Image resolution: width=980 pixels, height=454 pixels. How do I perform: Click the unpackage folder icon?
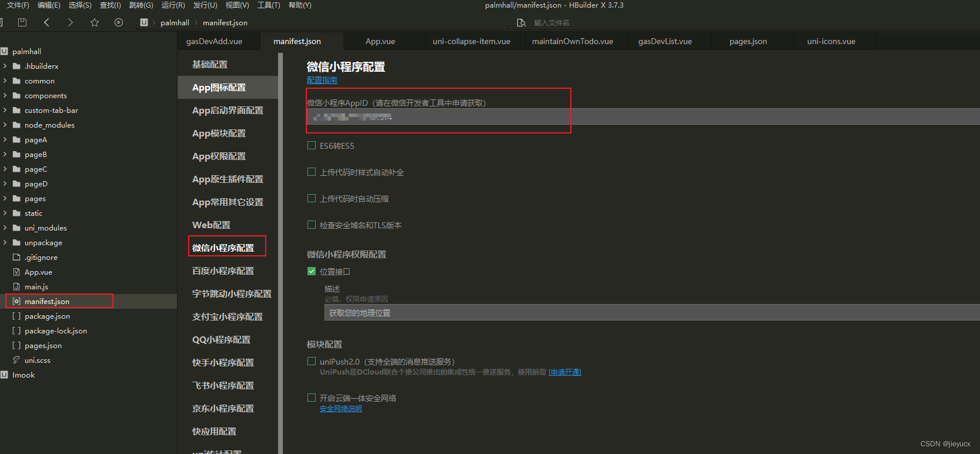pyautogui.click(x=16, y=242)
